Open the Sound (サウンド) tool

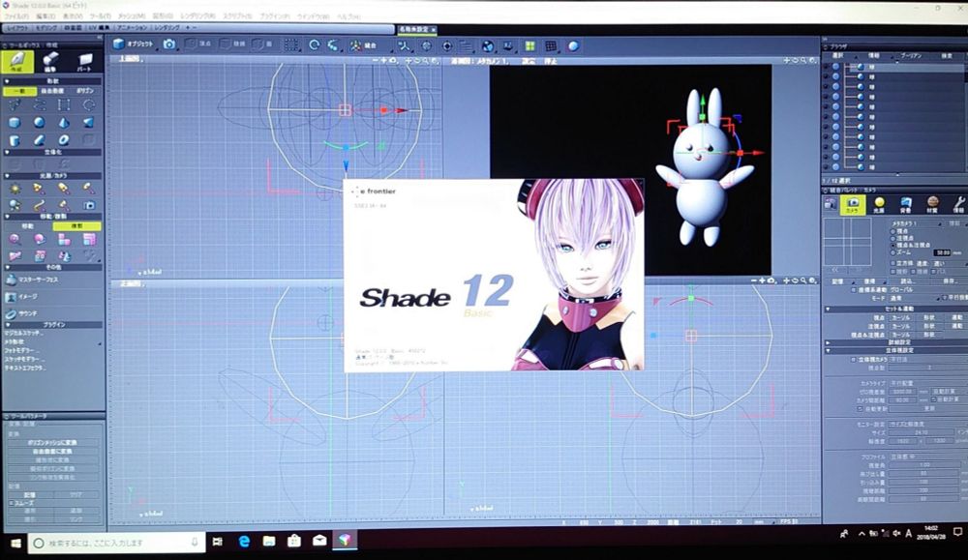(x=22, y=313)
